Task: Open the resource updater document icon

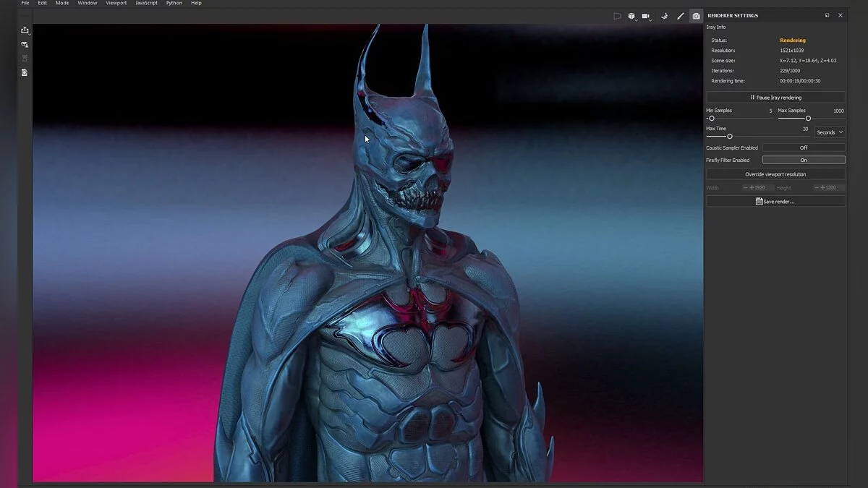Action: click(25, 73)
